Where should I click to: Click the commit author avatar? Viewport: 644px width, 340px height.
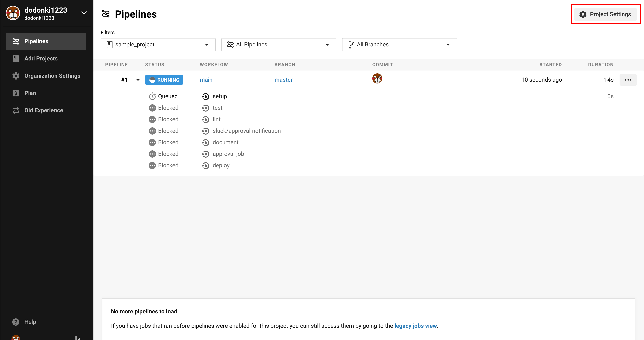377,79
